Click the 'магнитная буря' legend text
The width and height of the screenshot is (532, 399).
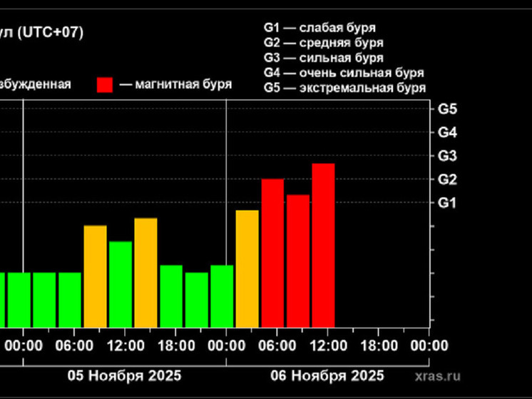175,84
